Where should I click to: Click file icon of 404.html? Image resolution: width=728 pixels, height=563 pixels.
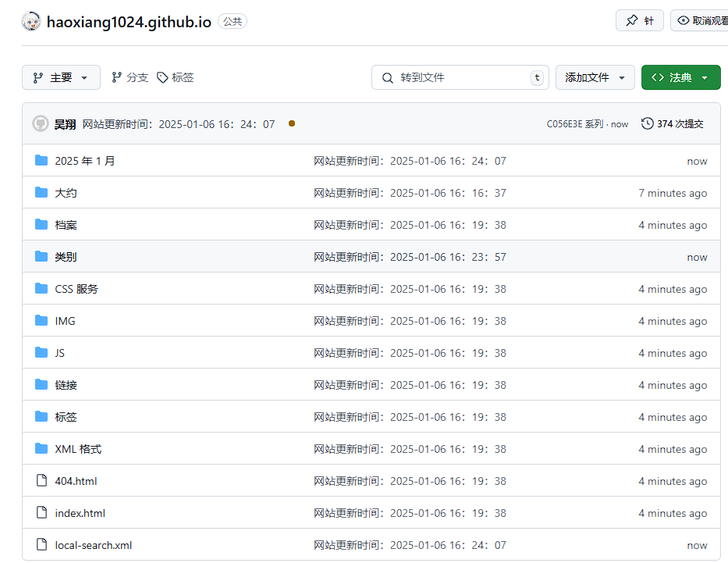tap(41, 481)
